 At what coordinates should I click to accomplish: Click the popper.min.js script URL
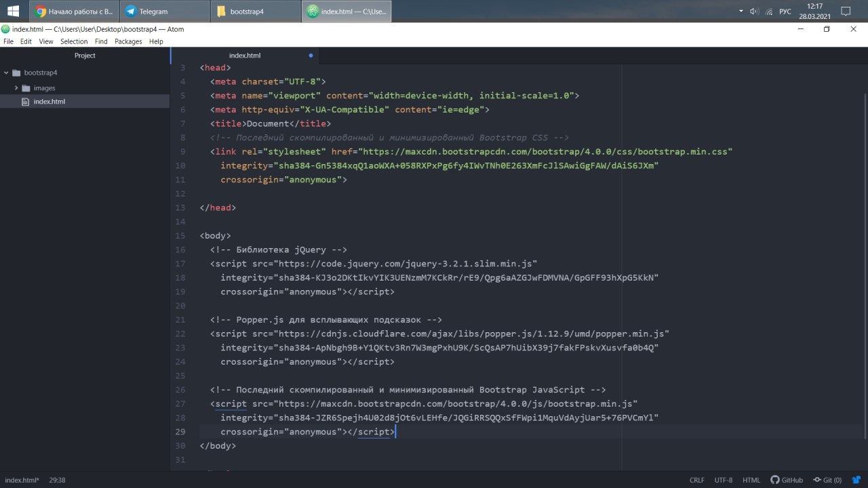point(471,334)
